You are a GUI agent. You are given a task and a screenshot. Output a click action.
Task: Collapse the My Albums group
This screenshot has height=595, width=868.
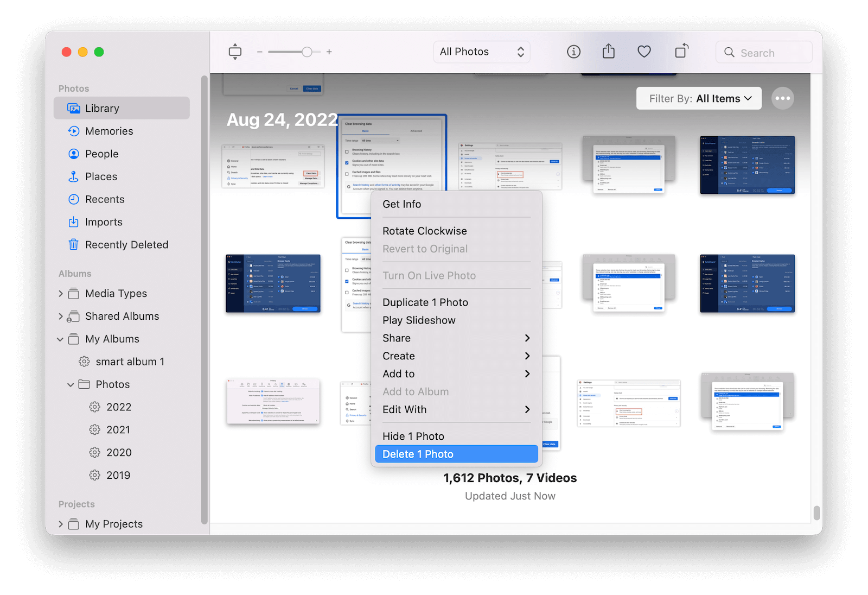(60, 339)
